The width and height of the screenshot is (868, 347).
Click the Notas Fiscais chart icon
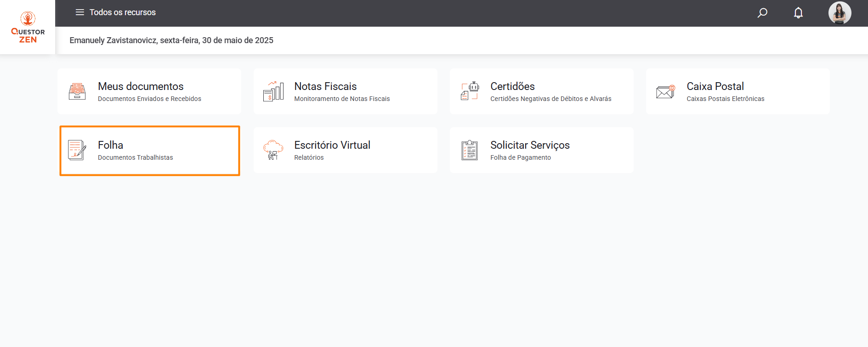click(273, 91)
